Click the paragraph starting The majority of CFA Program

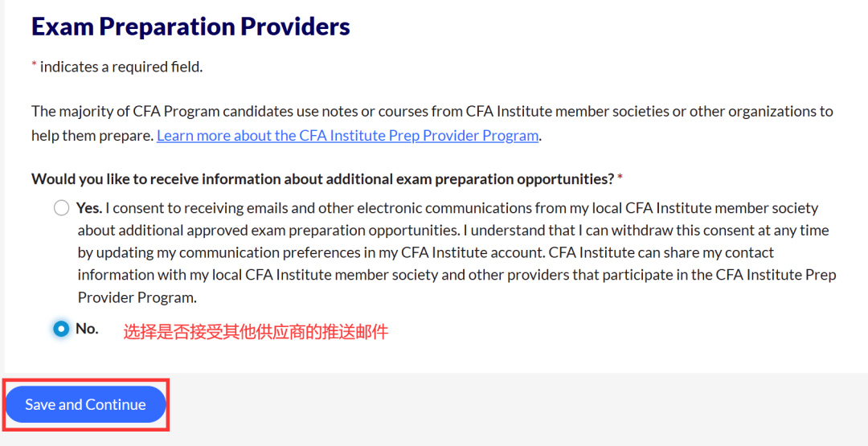coord(432,124)
